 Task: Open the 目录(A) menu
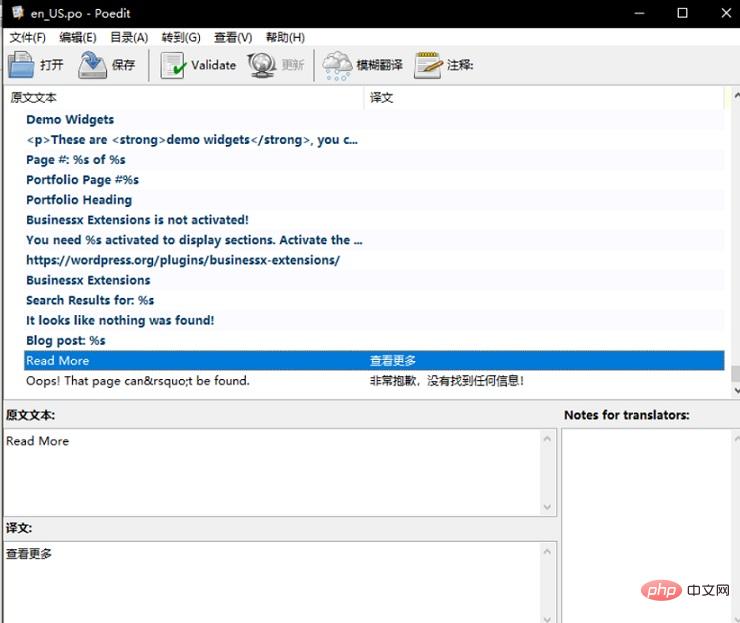(129, 37)
